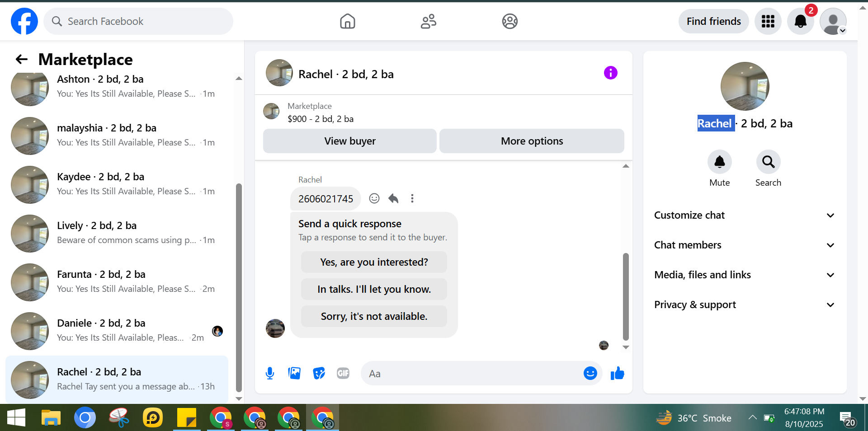The width and height of the screenshot is (868, 431).
Task: Open the three-dot menu on message 2606021745
Action: coord(412,198)
